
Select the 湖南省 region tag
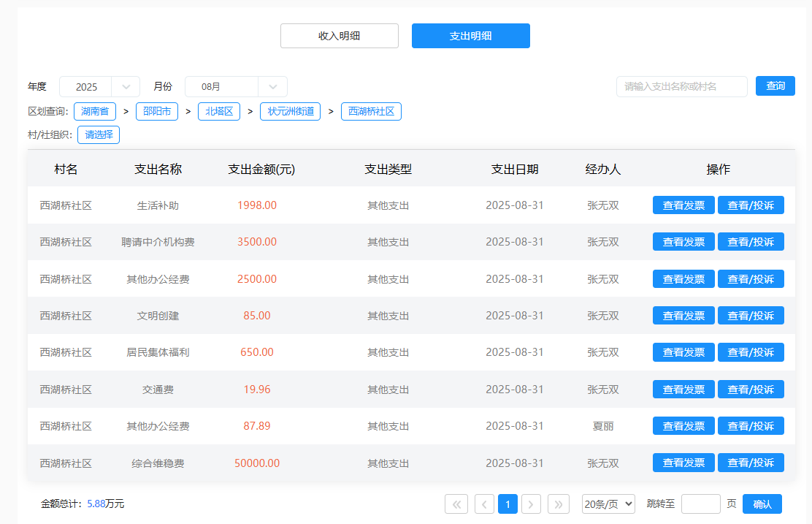(95, 112)
